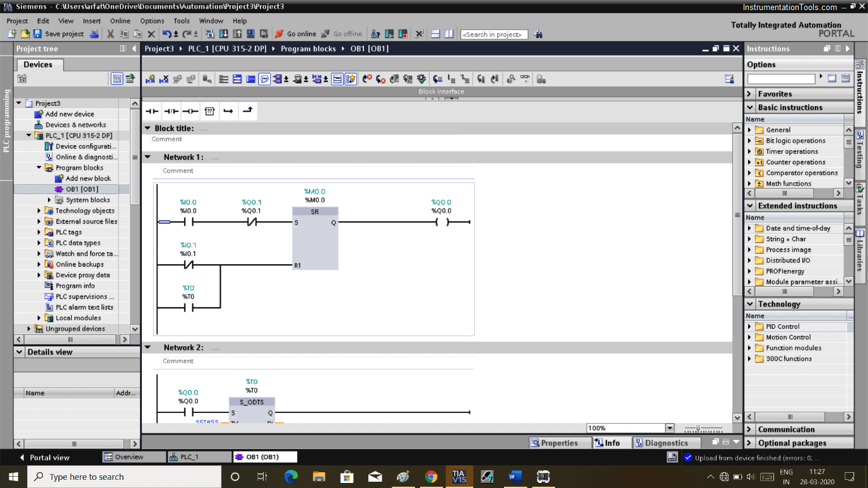Open a branch in the ladder network

229,111
